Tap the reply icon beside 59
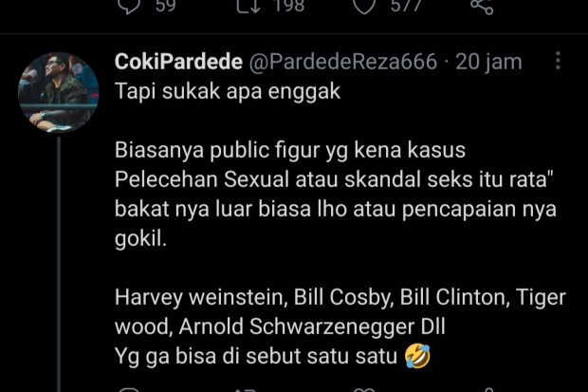 [x=129, y=6]
